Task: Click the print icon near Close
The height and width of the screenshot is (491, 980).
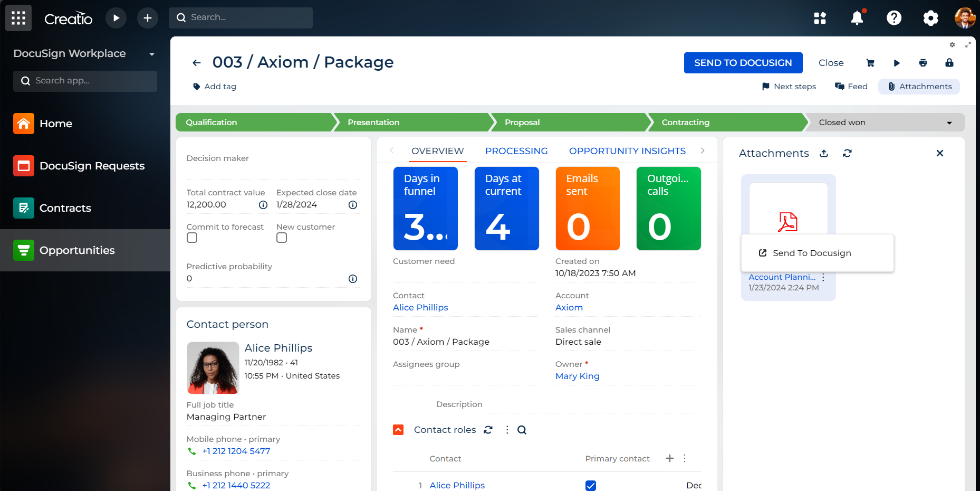Action: [x=923, y=63]
